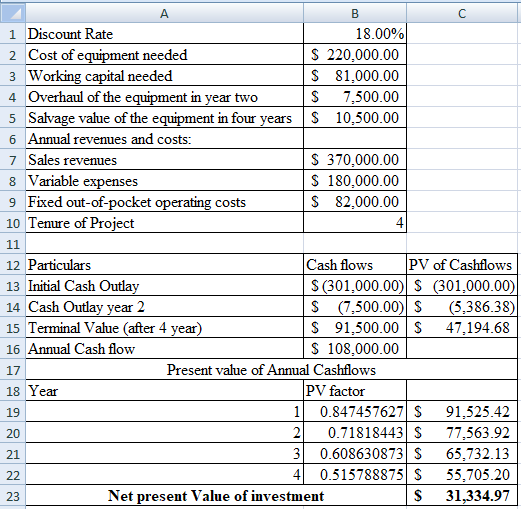Click 'Tenure of Project' label cell
The width and height of the screenshot is (521, 509).
[x=164, y=223]
